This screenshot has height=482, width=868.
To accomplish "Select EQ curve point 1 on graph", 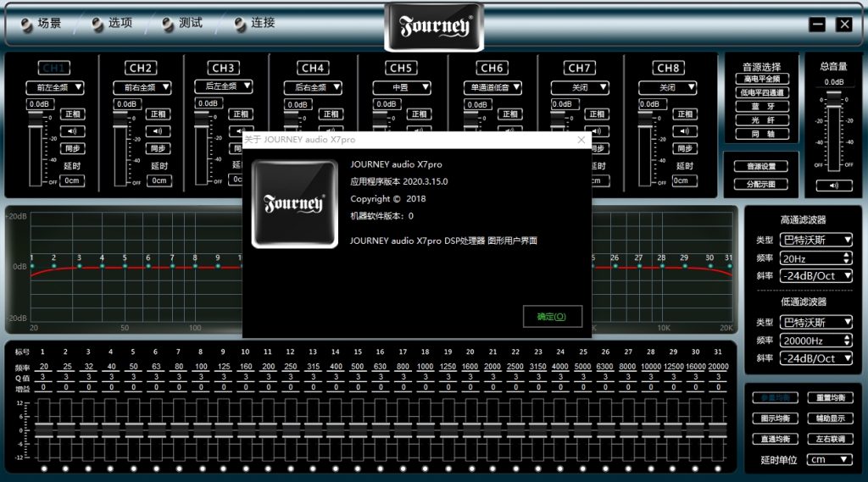I will coord(32,266).
